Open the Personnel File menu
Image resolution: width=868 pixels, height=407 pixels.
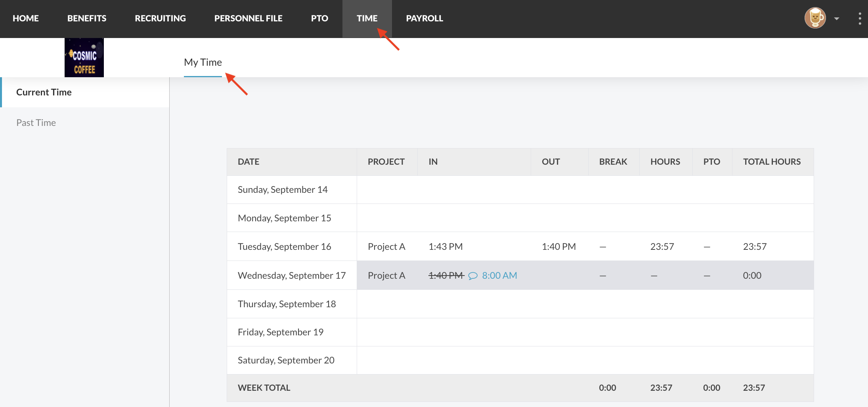pyautogui.click(x=248, y=19)
